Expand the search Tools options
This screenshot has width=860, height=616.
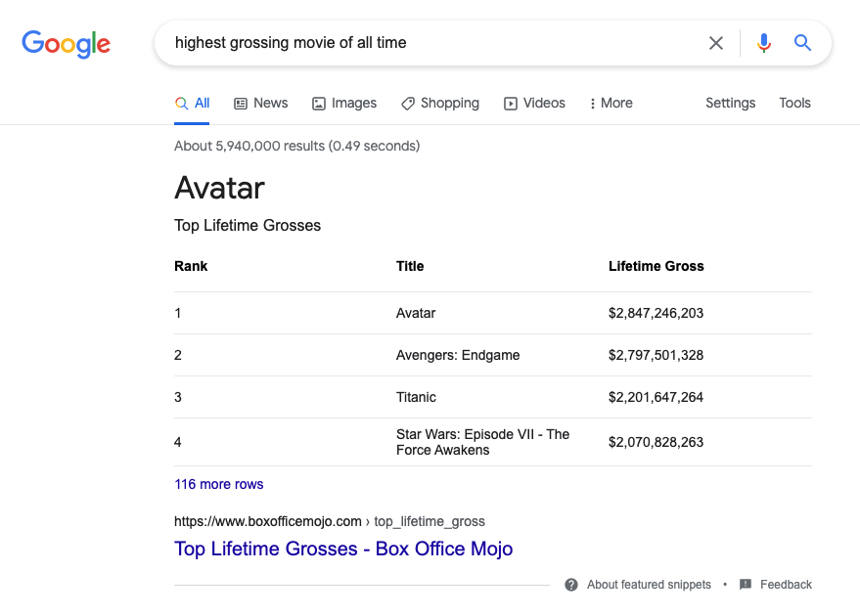coord(794,103)
